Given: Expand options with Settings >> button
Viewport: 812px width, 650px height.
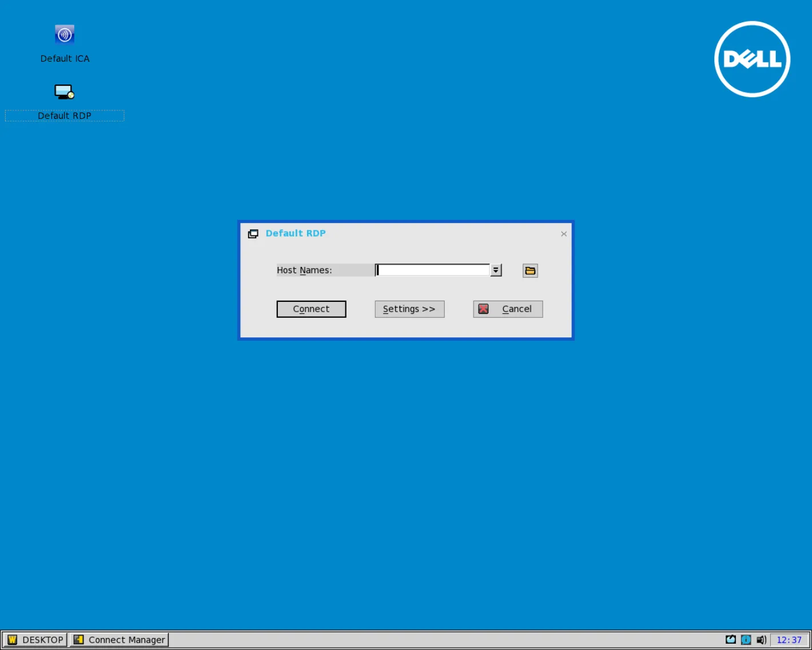Looking at the screenshot, I should pyautogui.click(x=409, y=309).
